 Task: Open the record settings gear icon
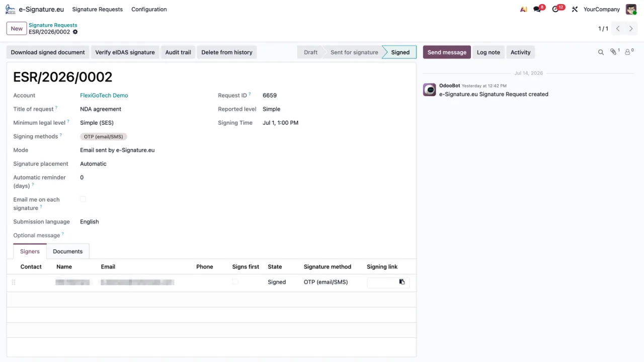75,32
